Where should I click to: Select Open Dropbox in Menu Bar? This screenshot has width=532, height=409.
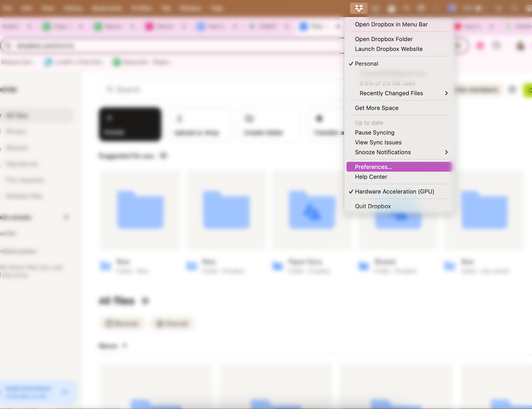(x=391, y=24)
